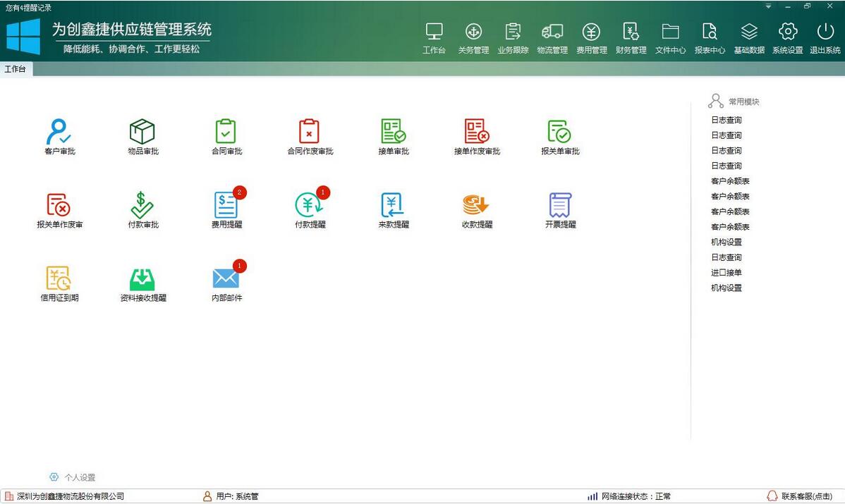Open 资料接收提醒 data receipt reminder
This screenshot has width=845, height=504.
[x=142, y=281]
